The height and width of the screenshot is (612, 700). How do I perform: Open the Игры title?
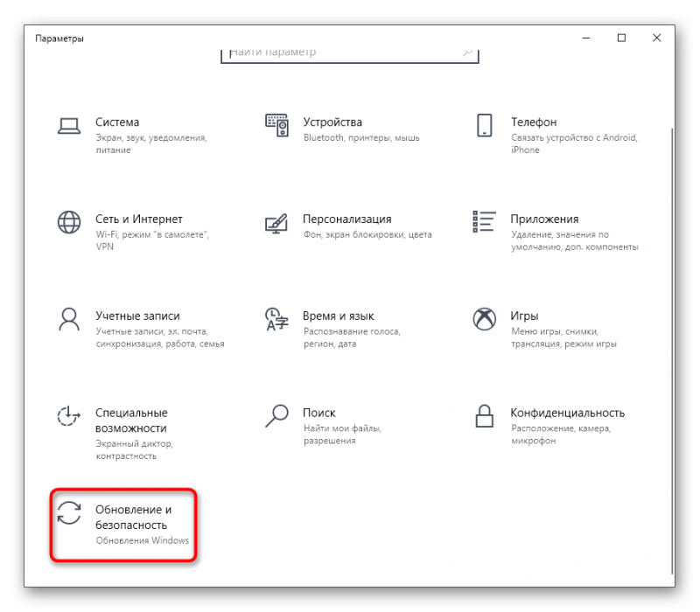point(524,316)
